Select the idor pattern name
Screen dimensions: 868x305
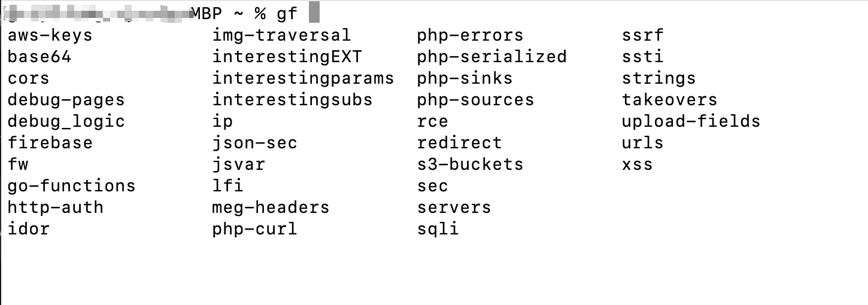(x=29, y=229)
